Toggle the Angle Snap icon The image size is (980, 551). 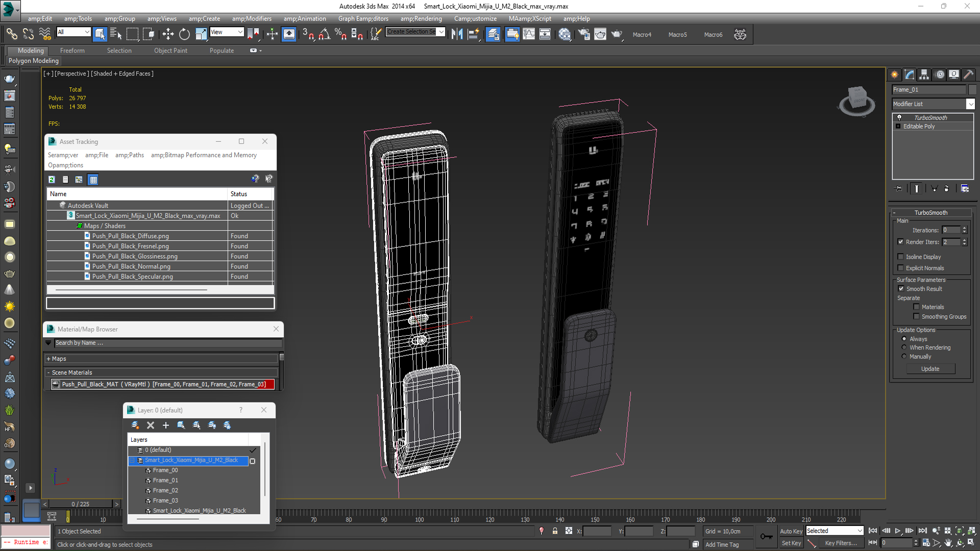(x=324, y=34)
